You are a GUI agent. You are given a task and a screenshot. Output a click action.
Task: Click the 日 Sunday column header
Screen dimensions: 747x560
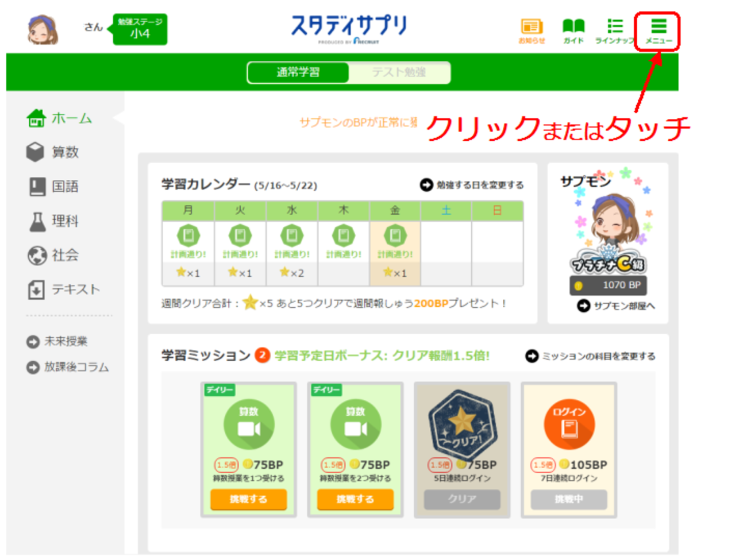[x=497, y=211]
